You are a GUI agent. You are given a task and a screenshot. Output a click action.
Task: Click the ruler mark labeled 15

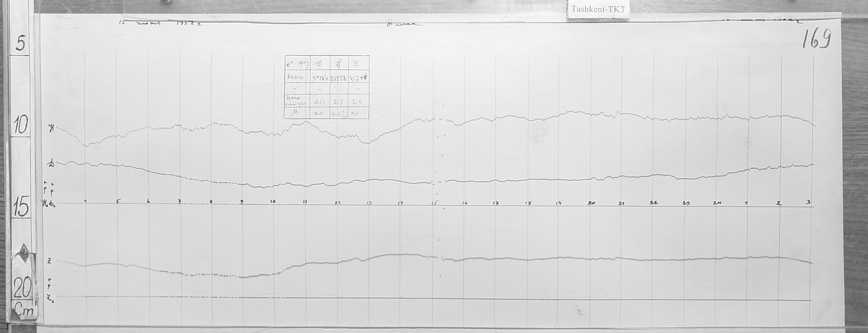point(21,208)
